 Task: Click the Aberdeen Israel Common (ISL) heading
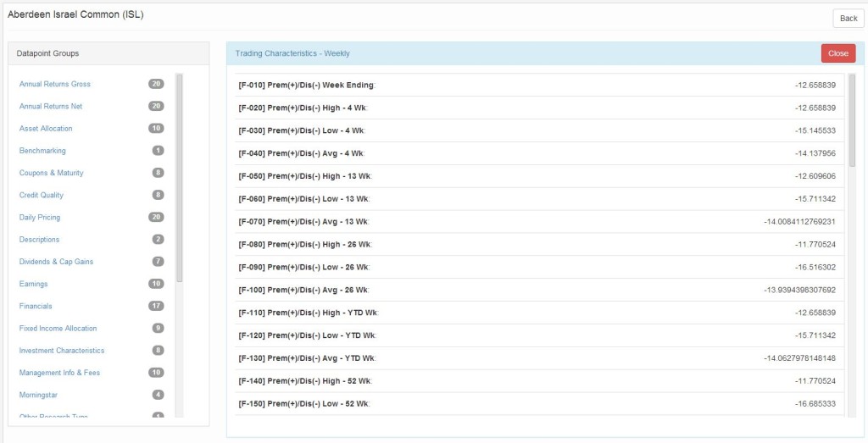tap(75, 15)
